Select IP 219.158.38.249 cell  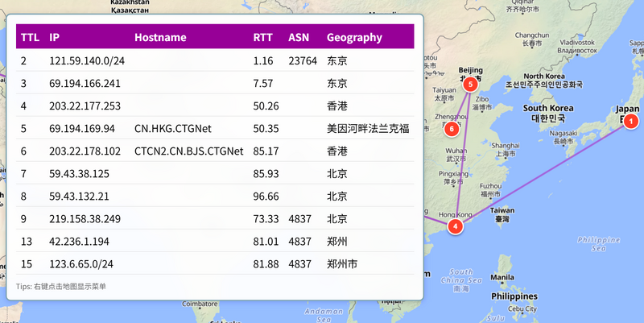(85, 219)
